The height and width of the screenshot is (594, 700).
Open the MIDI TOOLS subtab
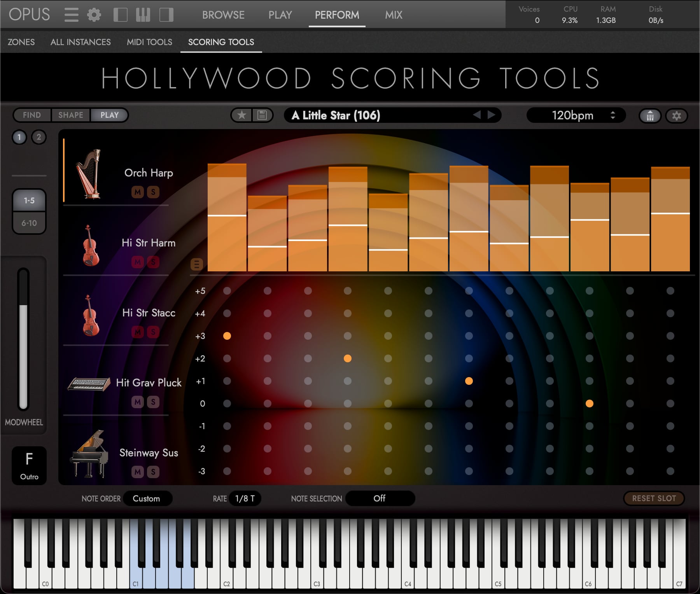[x=149, y=42]
